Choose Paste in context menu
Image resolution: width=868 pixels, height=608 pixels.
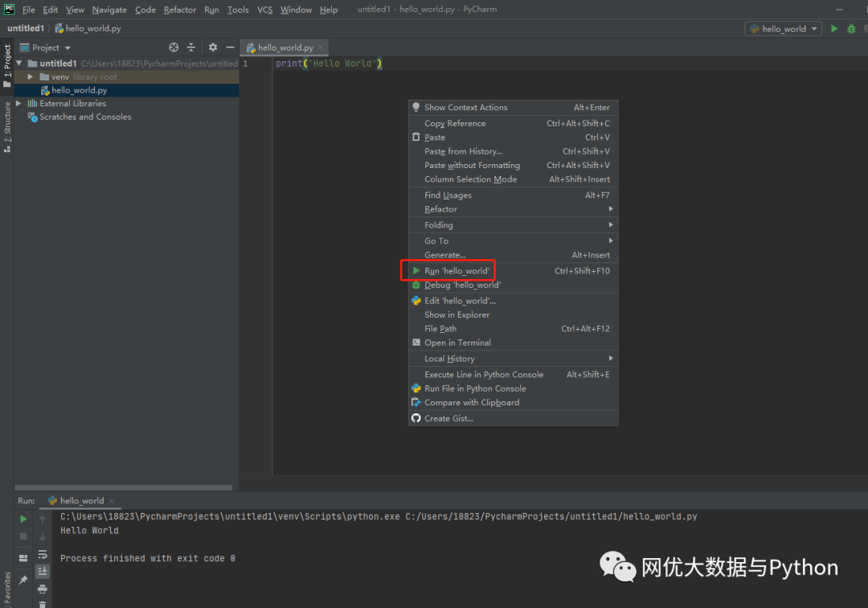point(513,138)
